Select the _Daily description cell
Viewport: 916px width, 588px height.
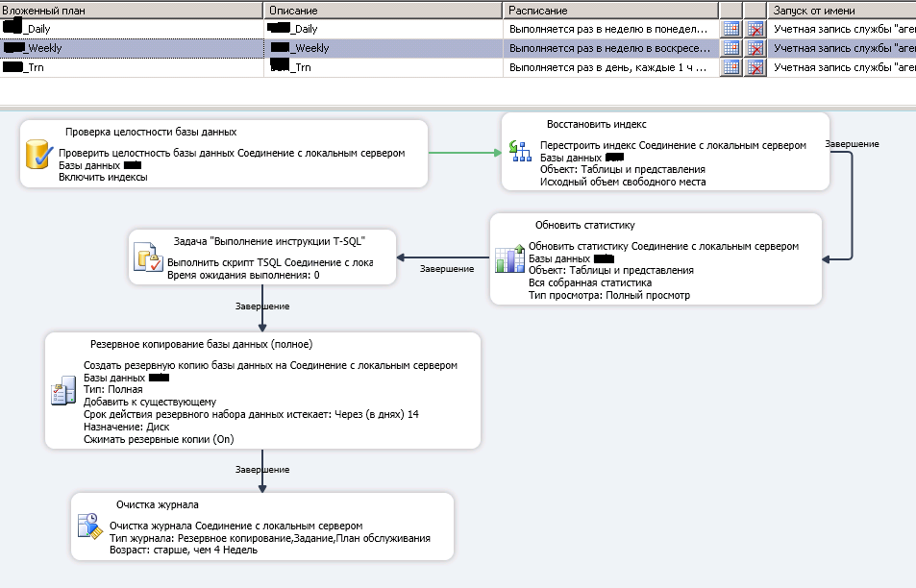[x=383, y=29]
